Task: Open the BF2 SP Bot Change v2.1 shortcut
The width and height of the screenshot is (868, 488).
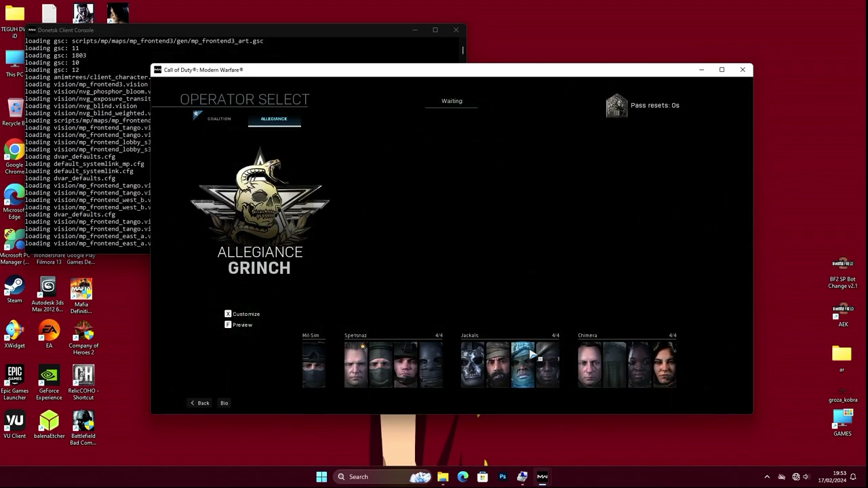Action: point(842,274)
